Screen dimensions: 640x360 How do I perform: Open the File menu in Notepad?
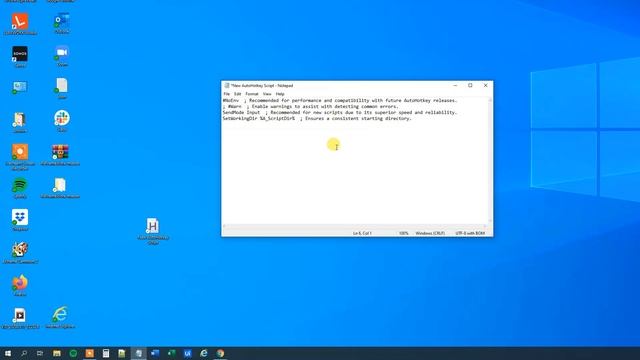coord(227,94)
